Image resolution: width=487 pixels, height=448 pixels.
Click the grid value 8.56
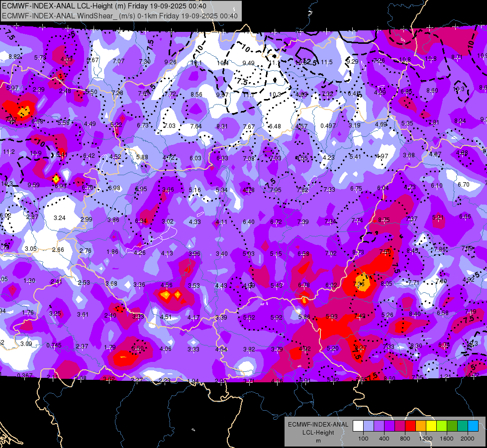196,94
